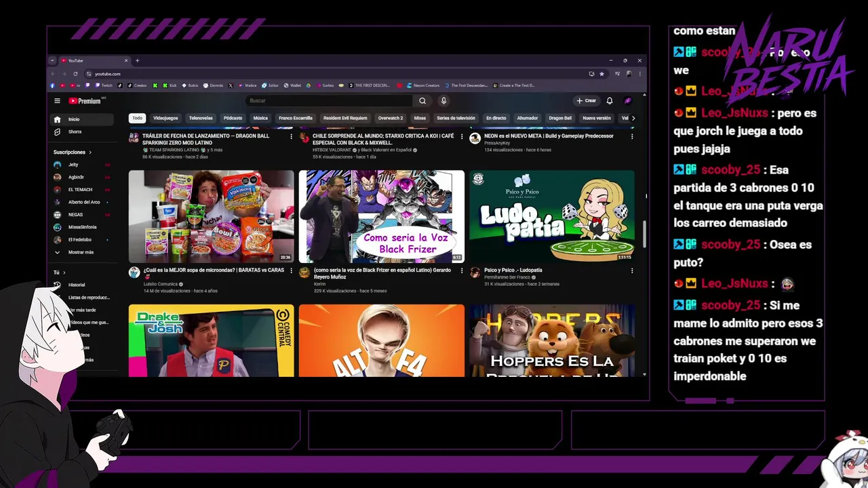Select the Videojuegos filter chip
The image size is (868, 488).
click(x=165, y=118)
